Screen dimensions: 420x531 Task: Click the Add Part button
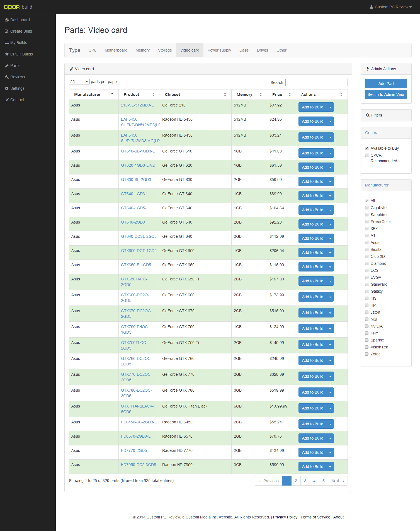386,84
